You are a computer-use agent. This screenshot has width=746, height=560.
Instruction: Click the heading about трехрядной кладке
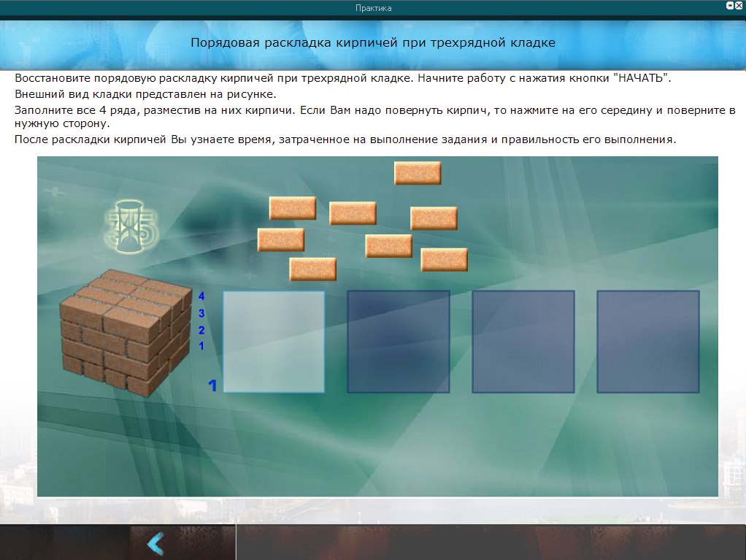373,42
